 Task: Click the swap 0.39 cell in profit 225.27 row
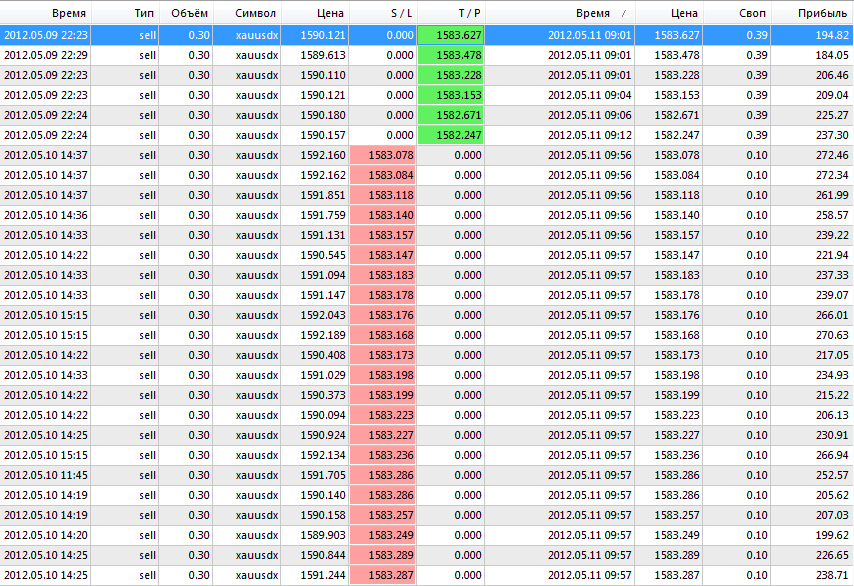click(x=757, y=115)
